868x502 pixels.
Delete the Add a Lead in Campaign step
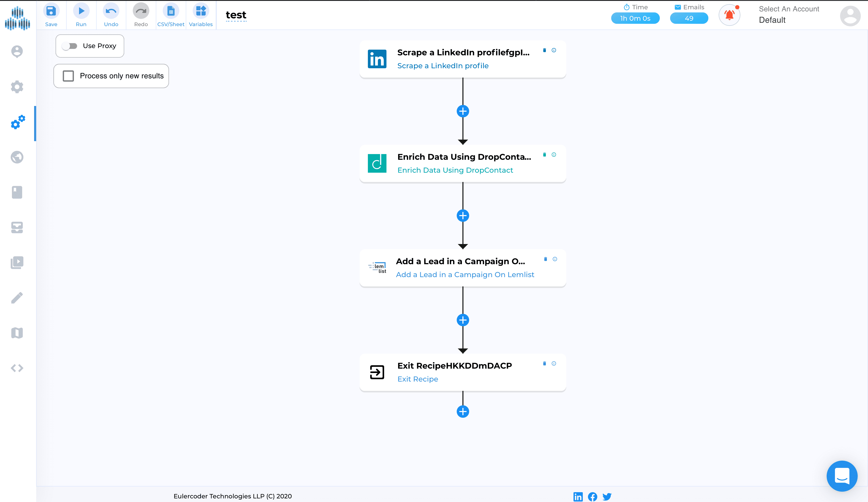click(546, 259)
